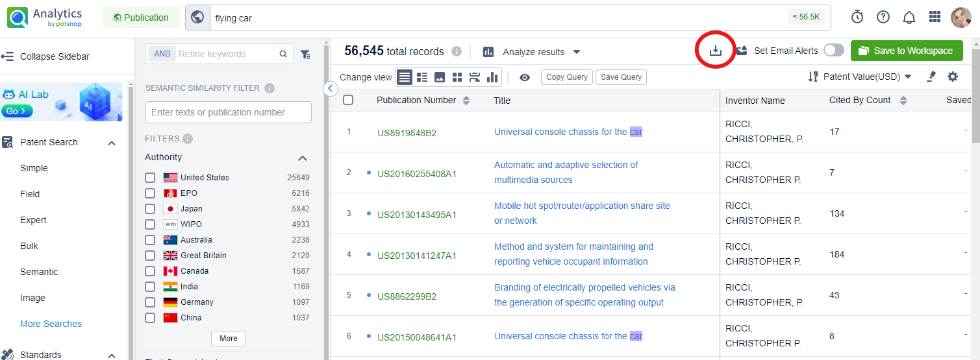Select Expert search in sidebar

[33, 220]
